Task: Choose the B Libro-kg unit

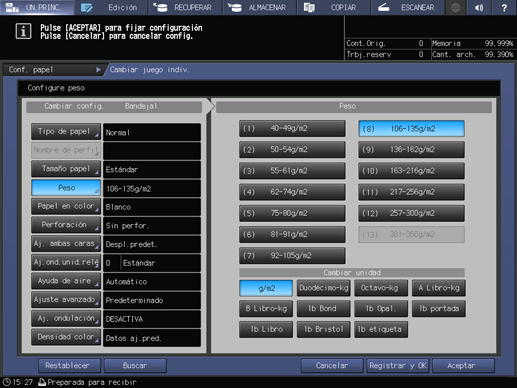Action: [x=266, y=309]
